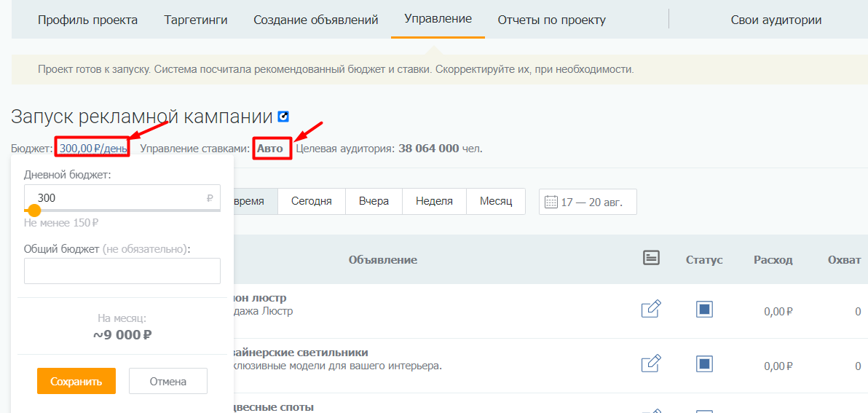The image size is (868, 413).
Task: Switch to the Таргетинги tab
Action: 196,20
